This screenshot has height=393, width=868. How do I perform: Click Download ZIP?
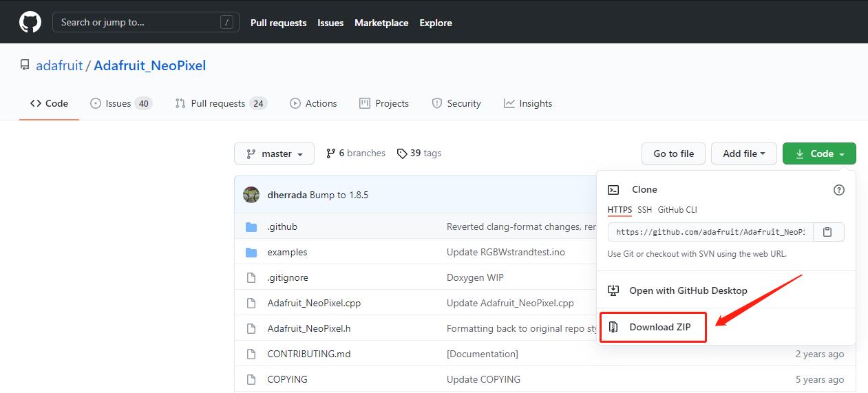pos(659,327)
